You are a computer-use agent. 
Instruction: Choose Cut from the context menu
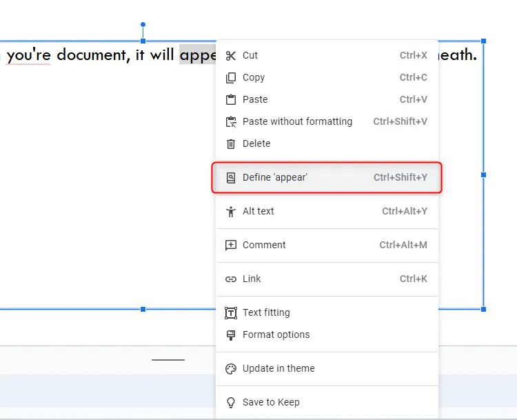[x=327, y=55]
